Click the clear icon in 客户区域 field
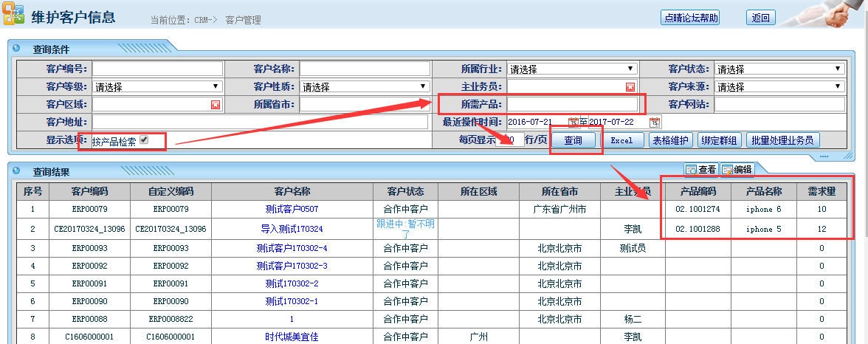868x344 pixels. pos(216,105)
